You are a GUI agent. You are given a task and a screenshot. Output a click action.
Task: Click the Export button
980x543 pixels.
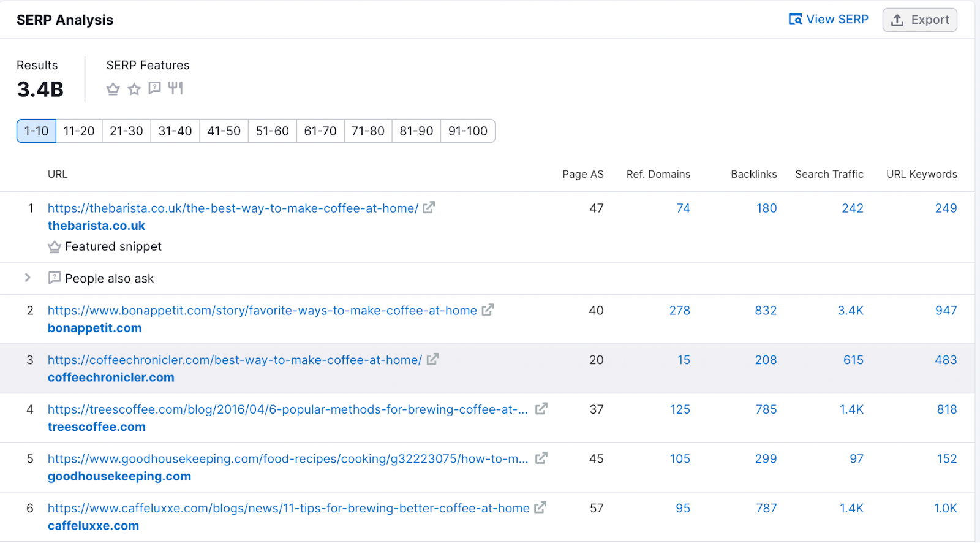tap(919, 20)
